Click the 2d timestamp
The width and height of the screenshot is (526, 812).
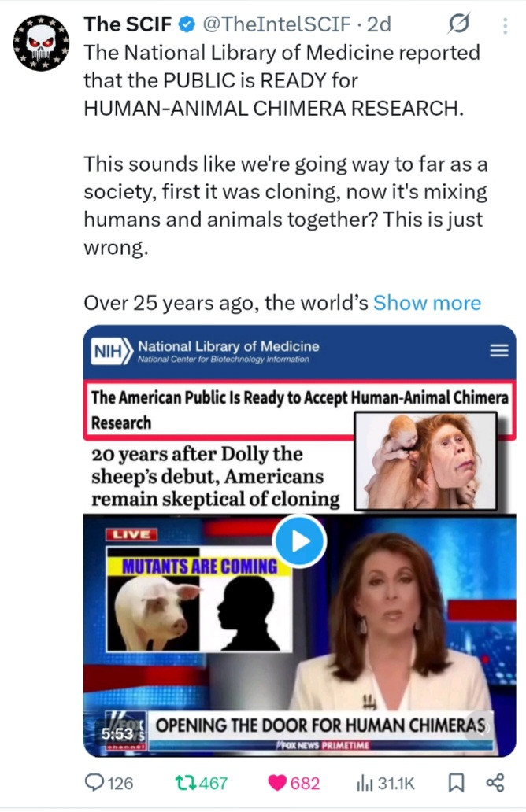click(379, 24)
